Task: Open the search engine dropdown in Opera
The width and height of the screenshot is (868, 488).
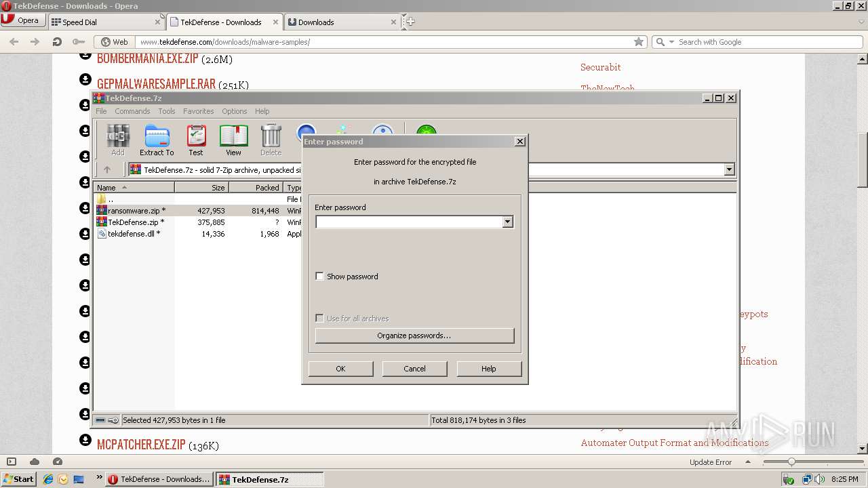Action: coord(671,42)
